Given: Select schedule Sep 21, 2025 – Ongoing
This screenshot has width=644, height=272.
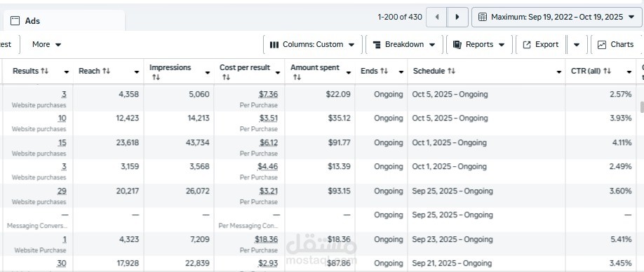Looking at the screenshot, I should 452,263.
